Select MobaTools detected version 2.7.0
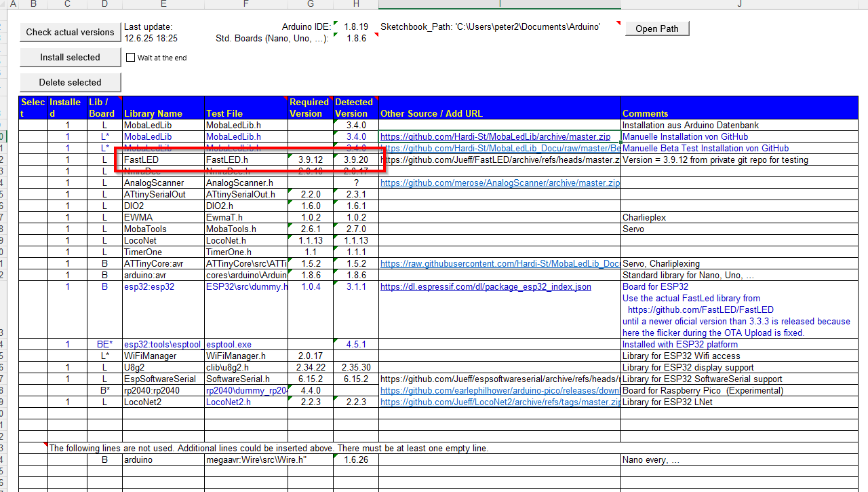 click(x=356, y=229)
